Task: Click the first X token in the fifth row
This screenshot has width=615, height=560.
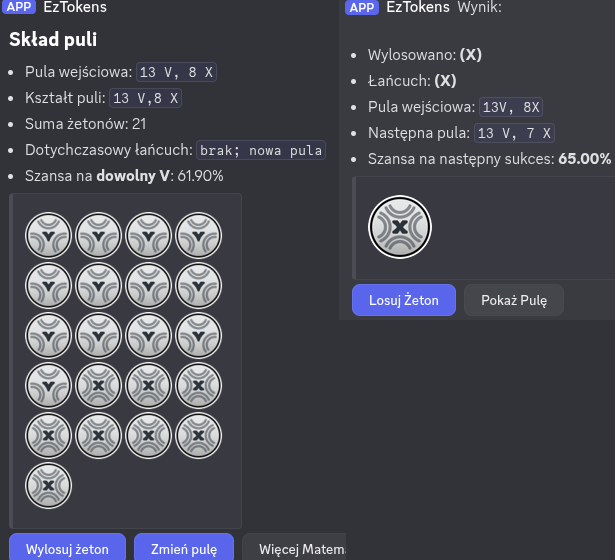Action: [x=48, y=436]
